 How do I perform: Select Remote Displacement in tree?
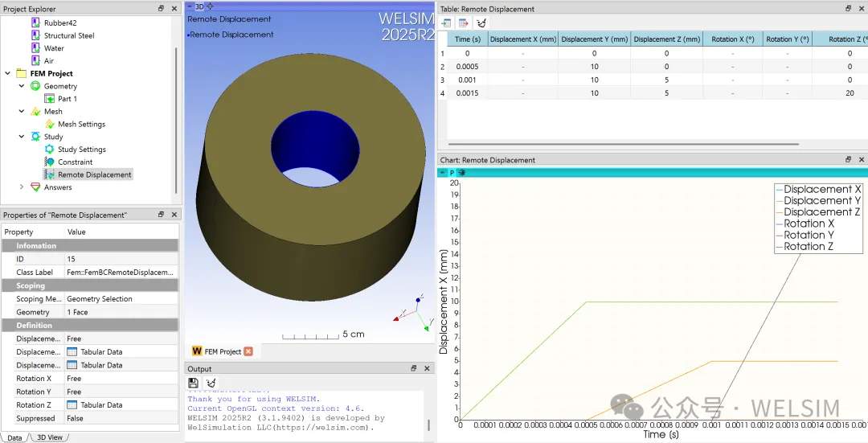95,174
